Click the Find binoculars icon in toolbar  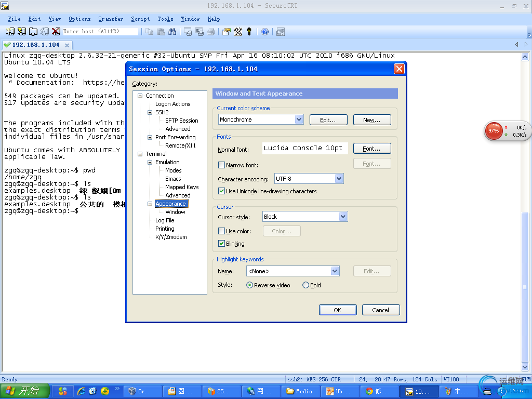point(172,32)
